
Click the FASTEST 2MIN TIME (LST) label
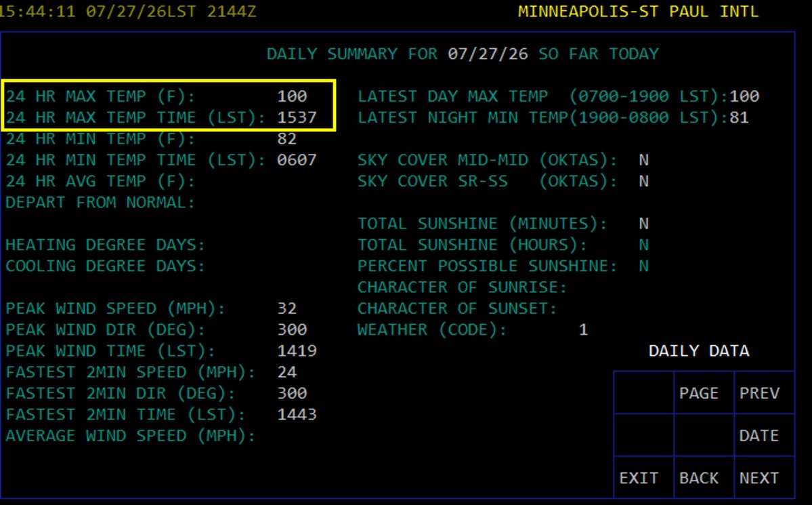click(x=125, y=415)
